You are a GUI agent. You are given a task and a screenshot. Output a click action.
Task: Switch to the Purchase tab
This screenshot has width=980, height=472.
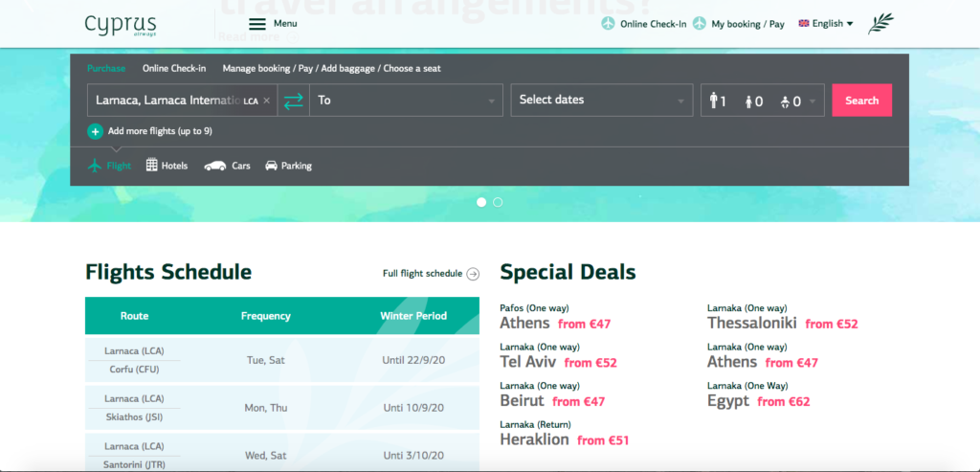106,68
